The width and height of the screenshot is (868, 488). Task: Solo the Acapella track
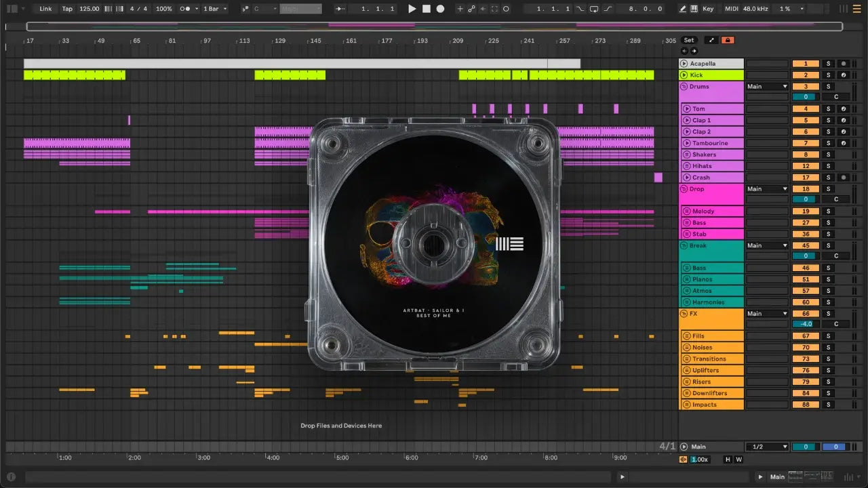tap(827, 64)
